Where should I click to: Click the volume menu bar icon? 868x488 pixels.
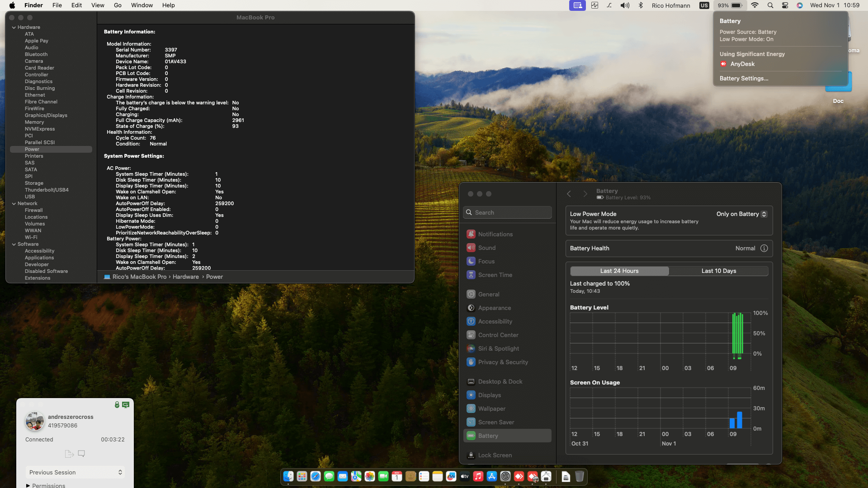click(x=625, y=5)
